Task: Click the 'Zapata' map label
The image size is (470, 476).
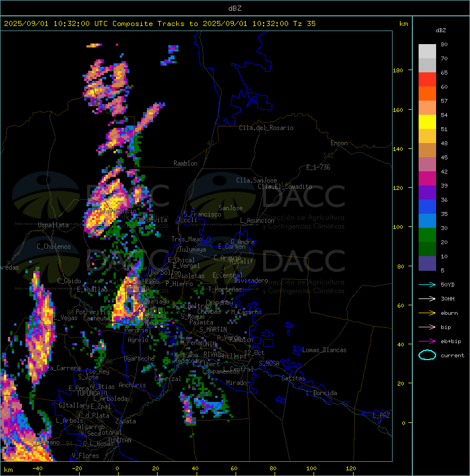Action: coord(125,421)
